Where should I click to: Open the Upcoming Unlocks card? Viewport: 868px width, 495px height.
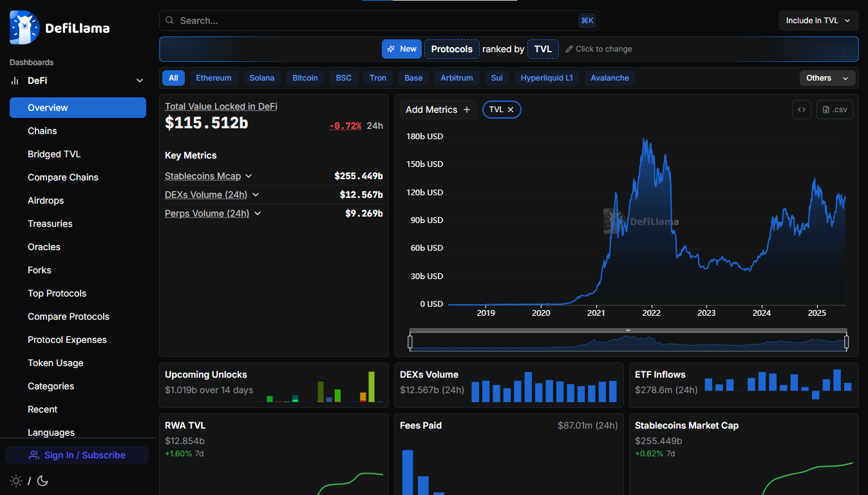274,385
